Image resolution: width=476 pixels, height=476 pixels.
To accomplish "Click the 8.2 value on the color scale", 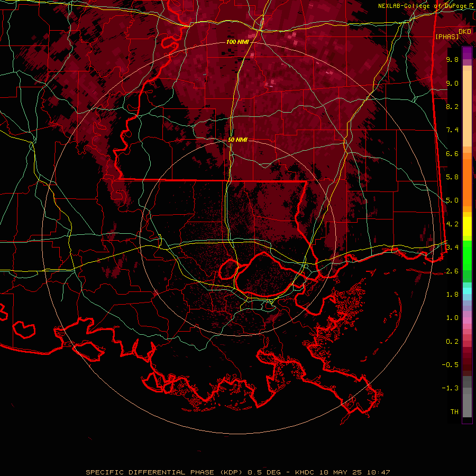I will 452,106.
